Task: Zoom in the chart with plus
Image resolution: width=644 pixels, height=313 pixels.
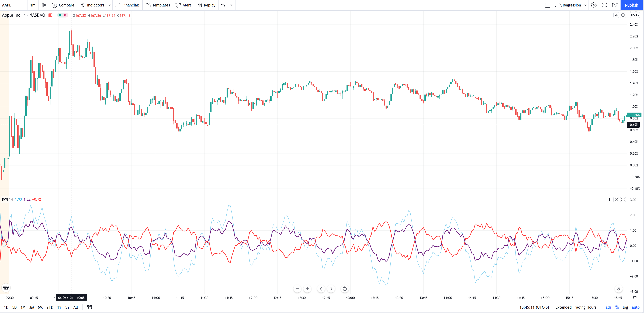Action: click(307, 289)
